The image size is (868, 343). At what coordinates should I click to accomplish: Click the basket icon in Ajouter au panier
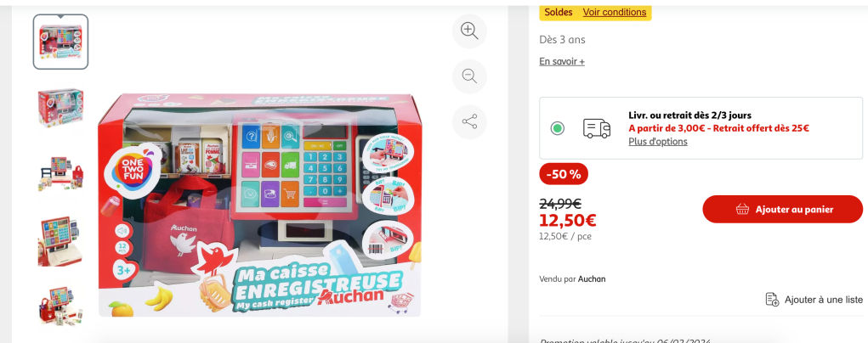tap(742, 209)
